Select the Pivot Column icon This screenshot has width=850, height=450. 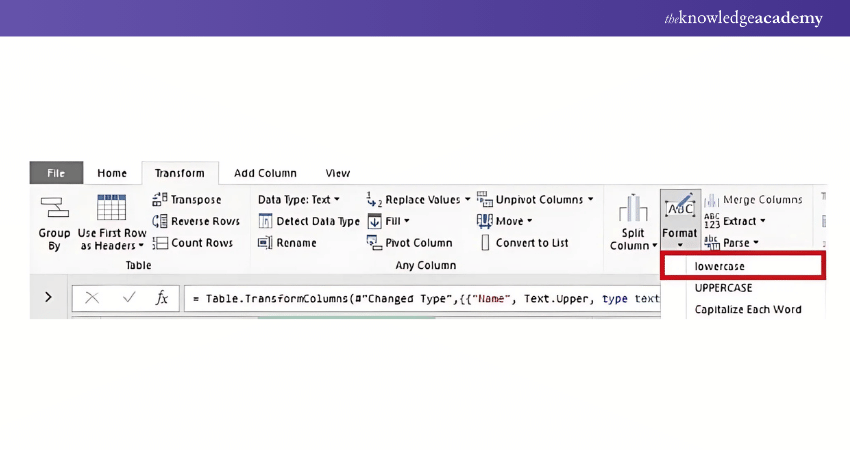click(x=374, y=243)
